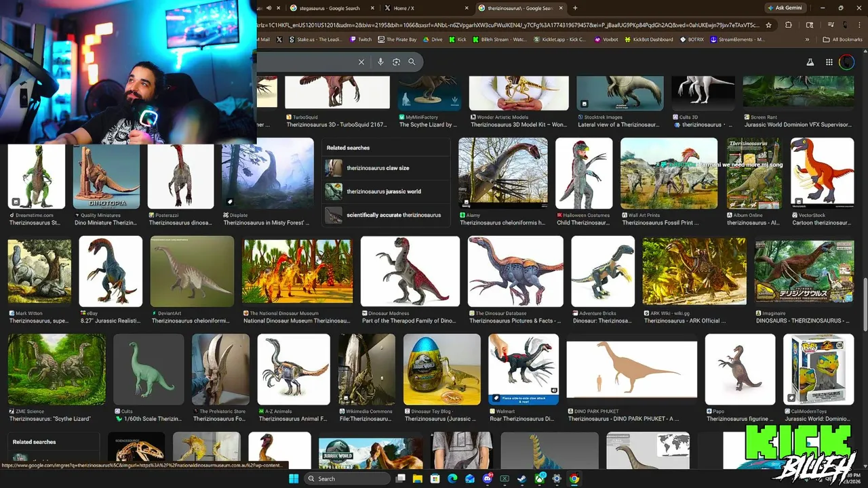Open Google Lens image search

tap(396, 62)
